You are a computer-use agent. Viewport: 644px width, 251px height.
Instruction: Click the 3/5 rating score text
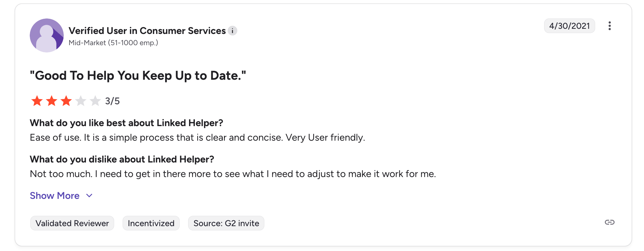click(112, 101)
